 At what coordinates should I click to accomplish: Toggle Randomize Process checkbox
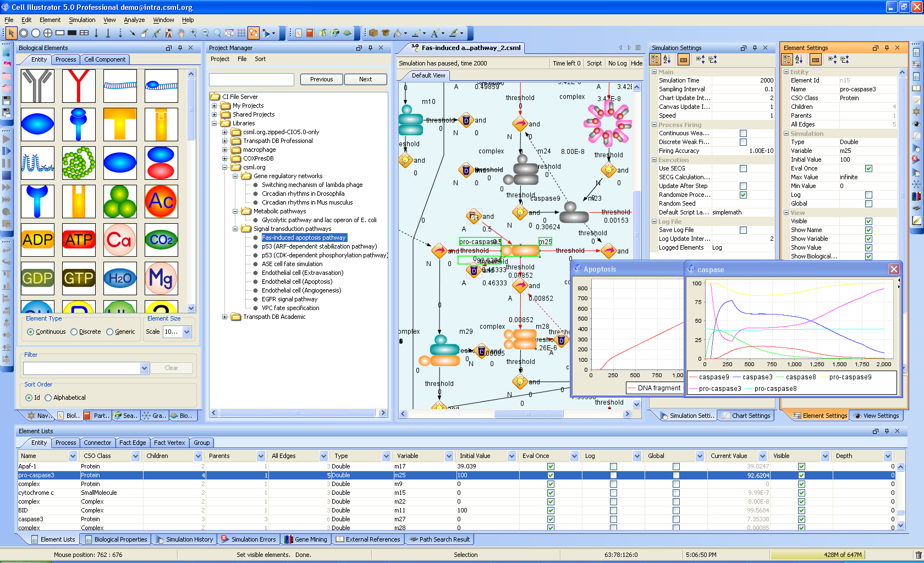[x=743, y=195]
